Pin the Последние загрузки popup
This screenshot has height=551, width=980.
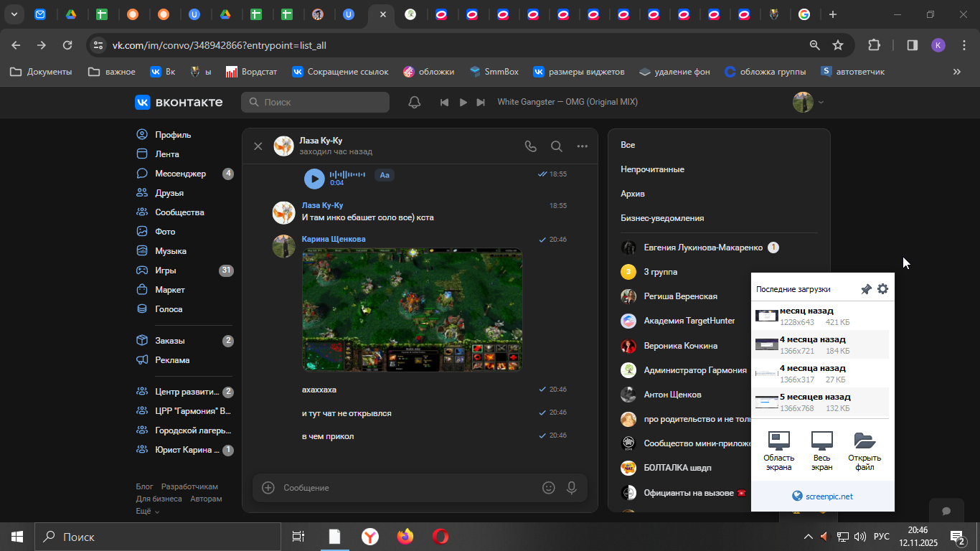click(x=866, y=289)
